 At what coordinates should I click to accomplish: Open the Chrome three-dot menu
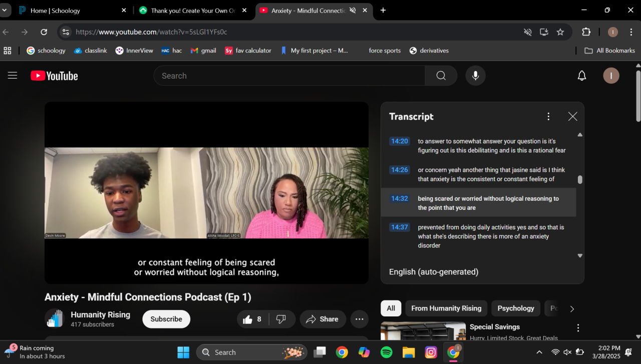click(631, 32)
